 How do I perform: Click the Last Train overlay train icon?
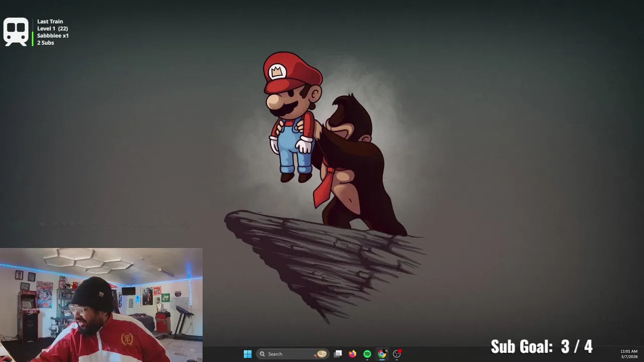point(16,32)
